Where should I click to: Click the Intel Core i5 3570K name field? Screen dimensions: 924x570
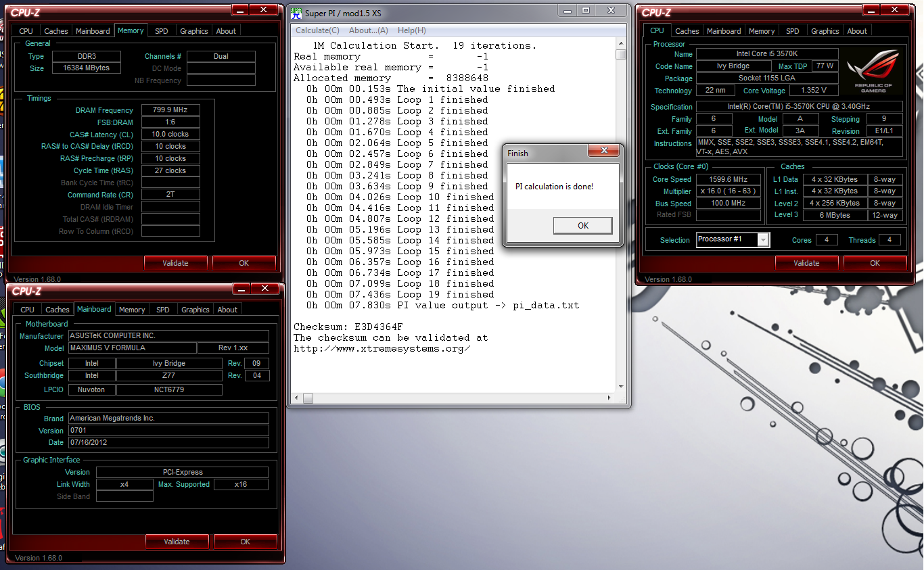[767, 54]
